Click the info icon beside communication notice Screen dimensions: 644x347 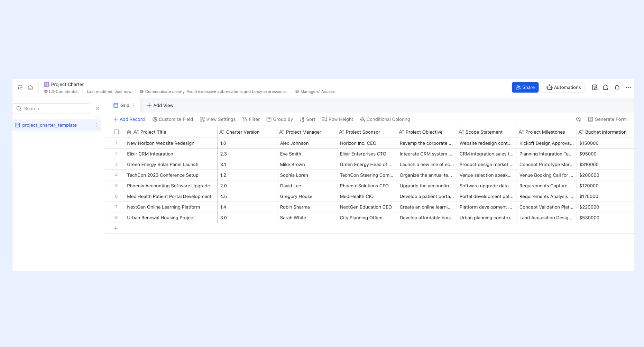141,92
